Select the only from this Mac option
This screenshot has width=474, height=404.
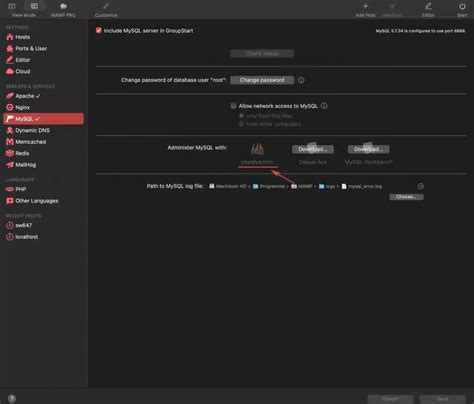241,116
